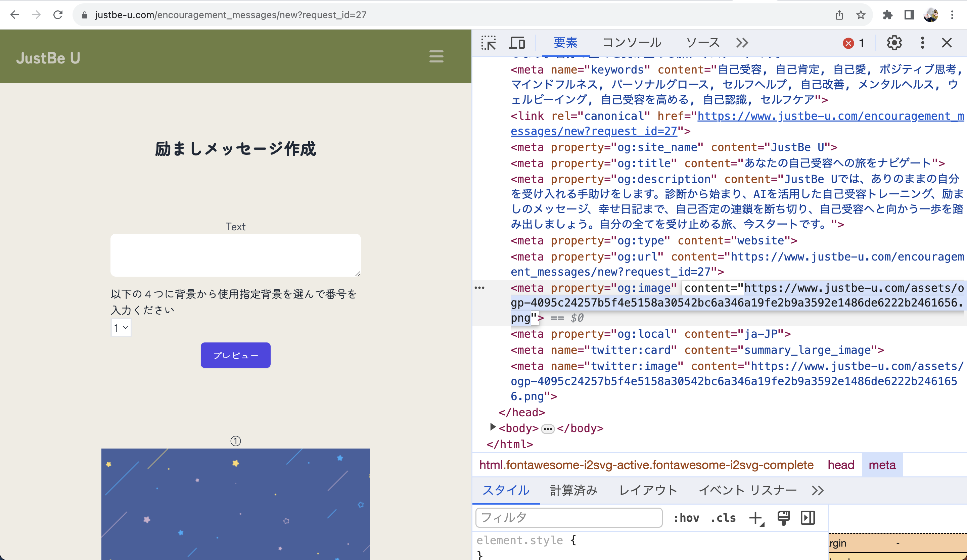This screenshot has height=560, width=967.
Task: Open the three-dot actions for og:image node
Action: tap(480, 288)
